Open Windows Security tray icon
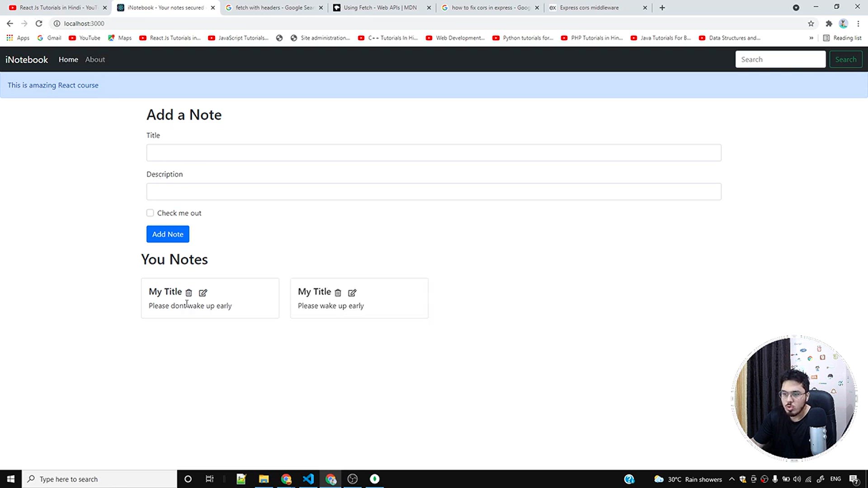This screenshot has height=488, width=868. pyautogui.click(x=743, y=479)
